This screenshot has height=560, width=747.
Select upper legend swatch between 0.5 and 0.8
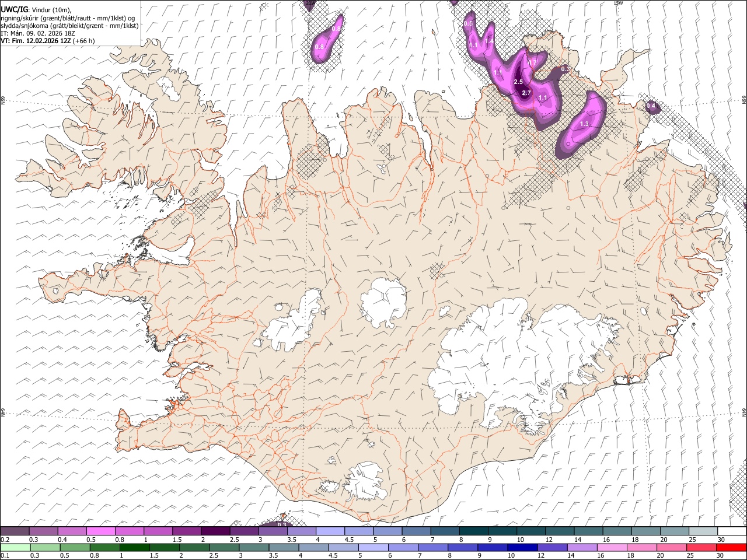[x=101, y=531]
